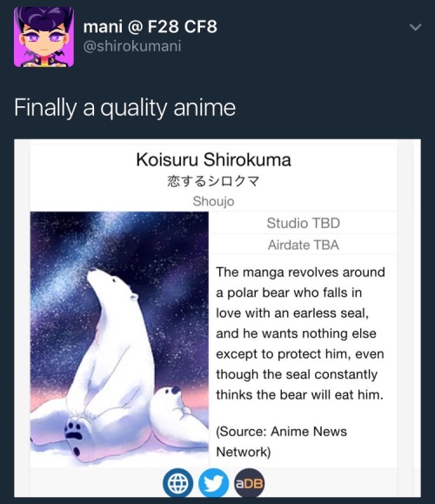
Task: Click the manga synopsis paragraph
Action: click(300, 333)
